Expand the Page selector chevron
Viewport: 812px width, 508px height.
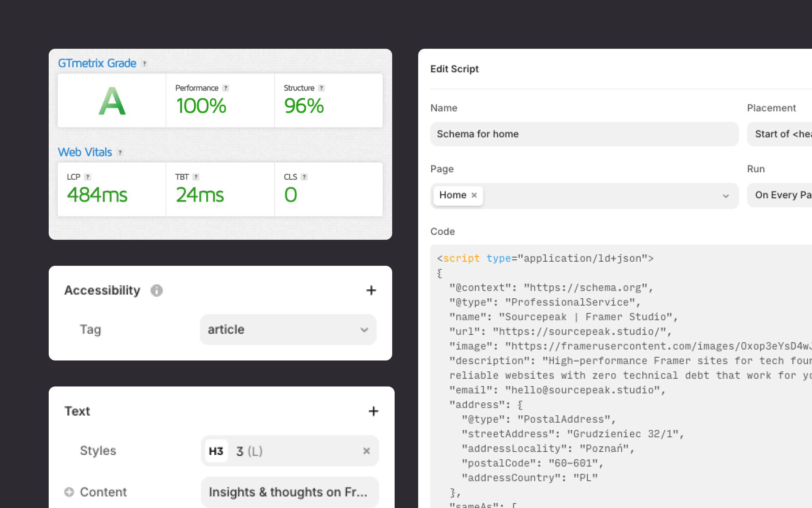[726, 196]
